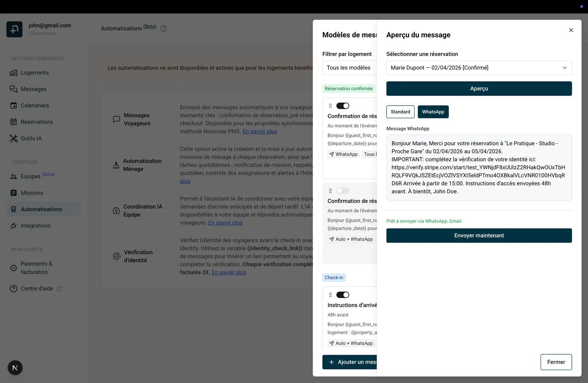The height and width of the screenshot is (383, 588).
Task: Click the Calendriers calendar icon
Action: (x=14, y=106)
